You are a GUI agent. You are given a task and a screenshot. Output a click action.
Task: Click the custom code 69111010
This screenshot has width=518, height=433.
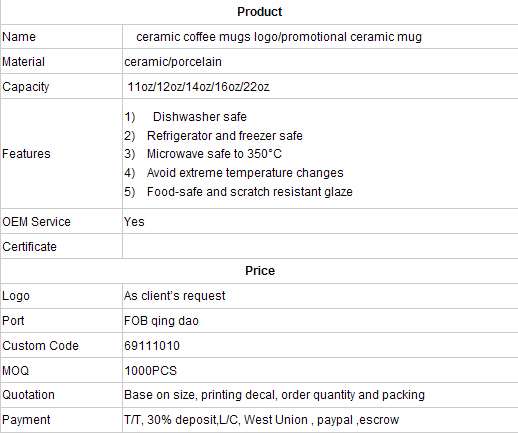point(152,346)
